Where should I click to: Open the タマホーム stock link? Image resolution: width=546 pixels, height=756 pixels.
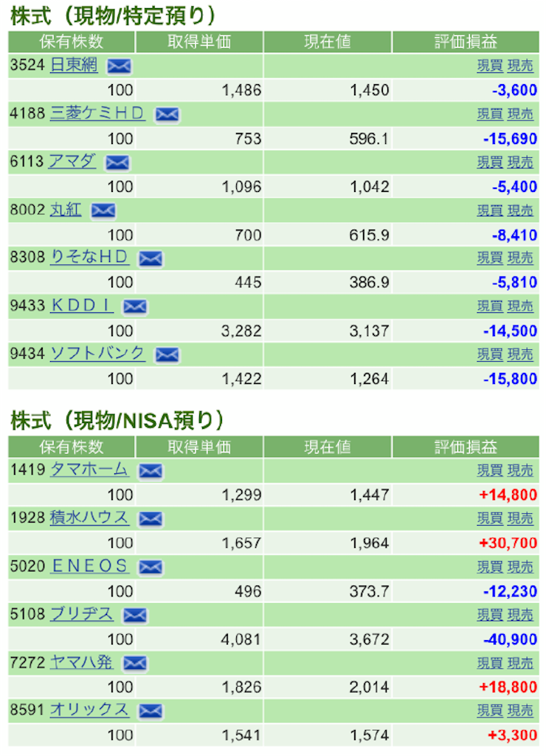click(89, 469)
